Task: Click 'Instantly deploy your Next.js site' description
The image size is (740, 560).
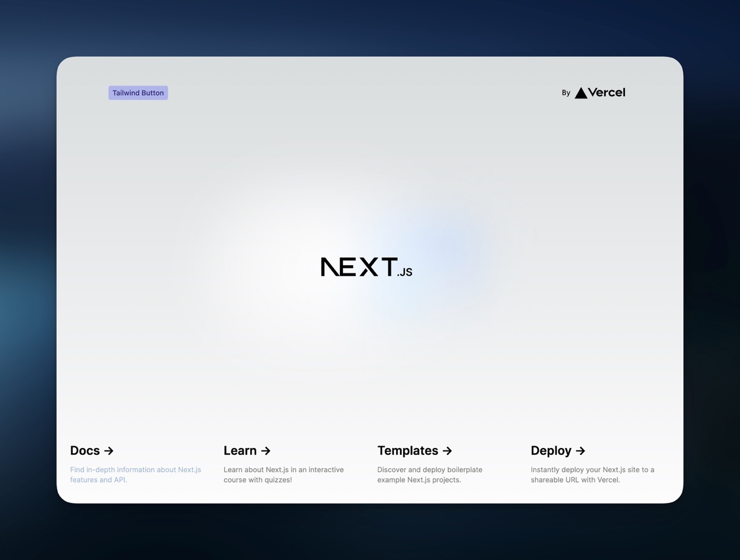Action: click(593, 474)
